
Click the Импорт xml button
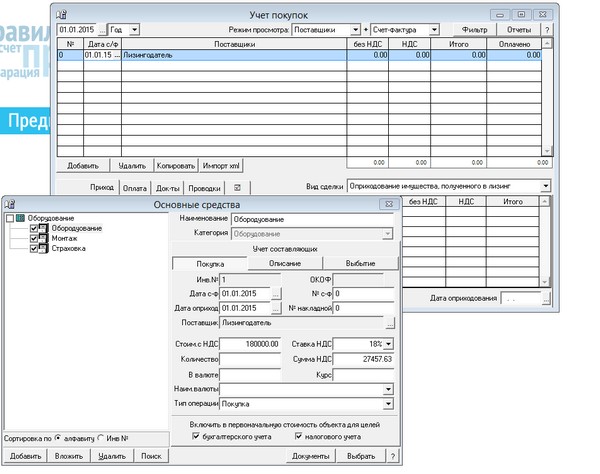point(221,164)
